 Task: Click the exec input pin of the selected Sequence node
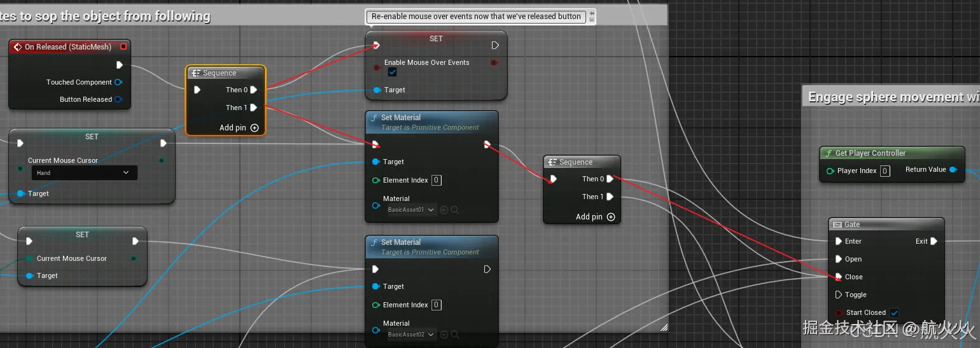(197, 90)
